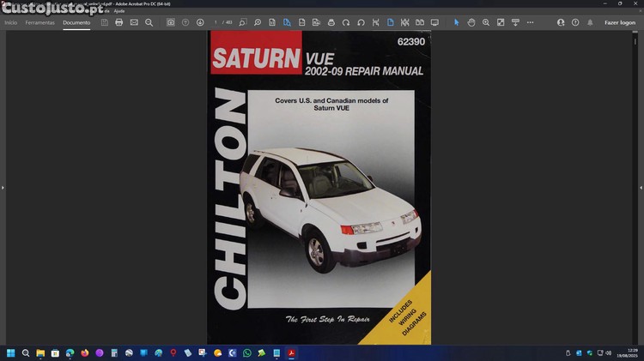Open the notifications bell

[x=589, y=22]
